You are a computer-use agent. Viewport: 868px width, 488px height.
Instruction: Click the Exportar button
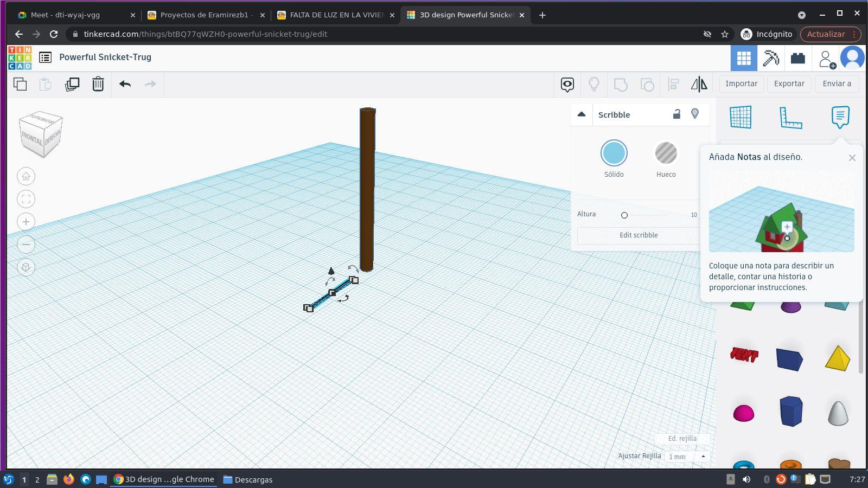click(789, 84)
